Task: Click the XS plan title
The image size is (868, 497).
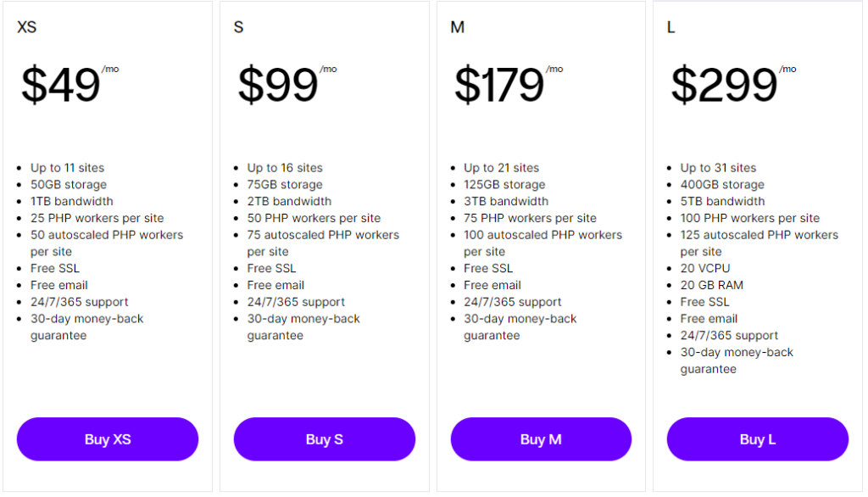Action: point(26,27)
